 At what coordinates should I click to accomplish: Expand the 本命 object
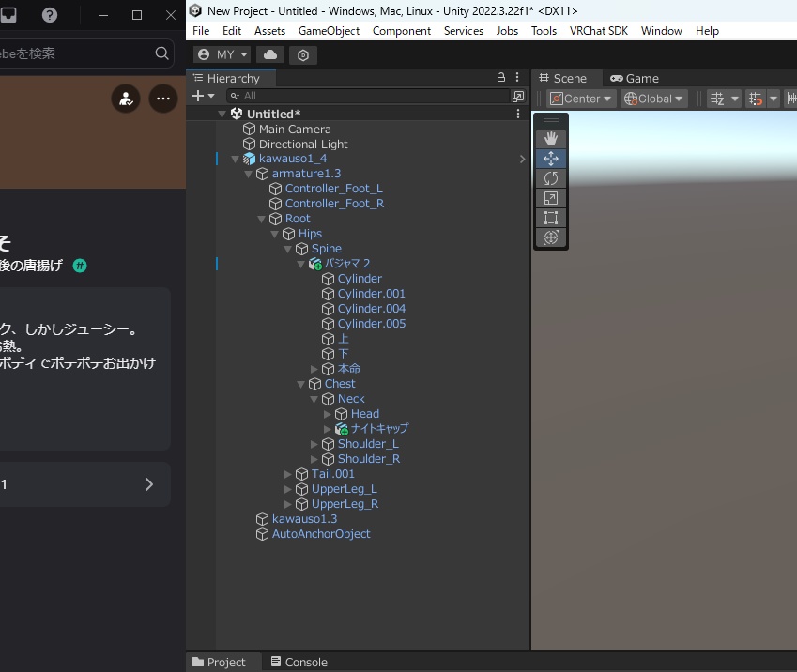314,369
